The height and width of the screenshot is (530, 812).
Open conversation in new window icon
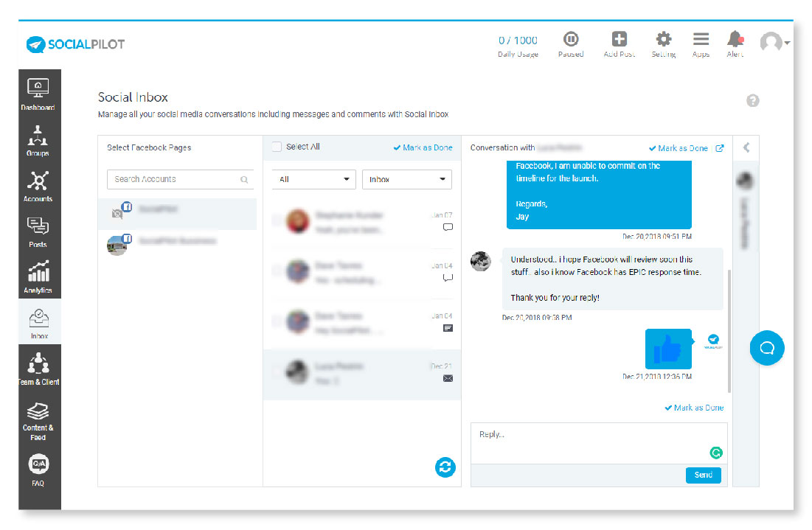pos(719,148)
